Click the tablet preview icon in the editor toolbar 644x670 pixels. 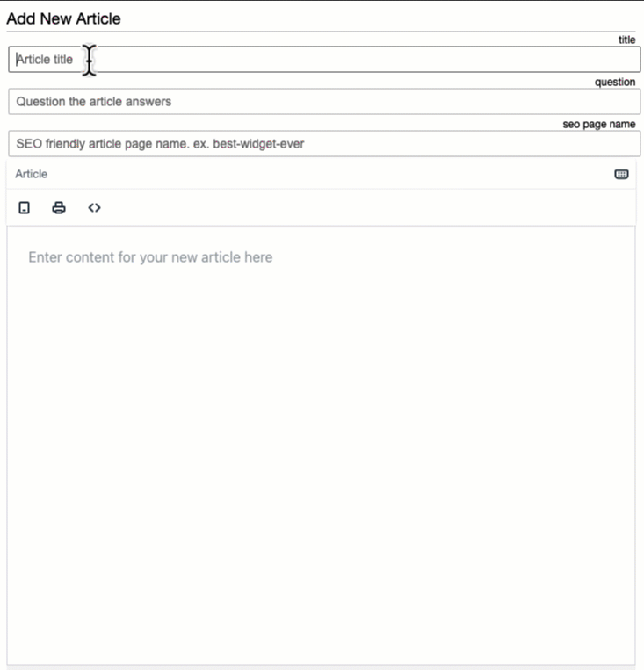(25, 208)
